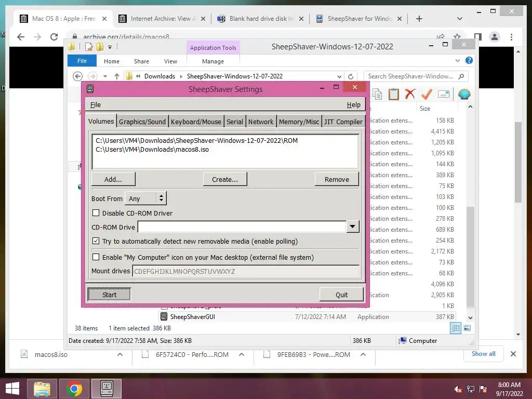The image size is (532, 399).
Task: Enable My Computer icon on Mac desktop
Action: click(x=96, y=257)
